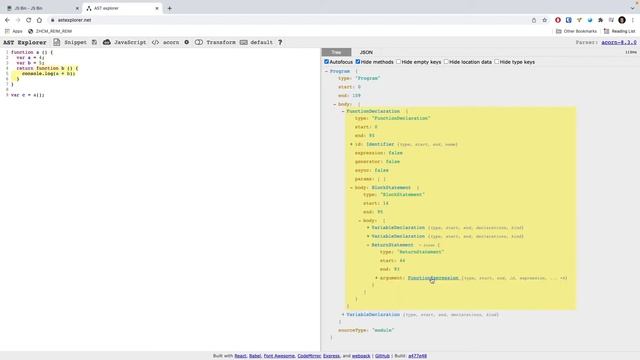Collapse the FunctionDeclaration node
Screen dimensions: 640x360
pos(343,111)
